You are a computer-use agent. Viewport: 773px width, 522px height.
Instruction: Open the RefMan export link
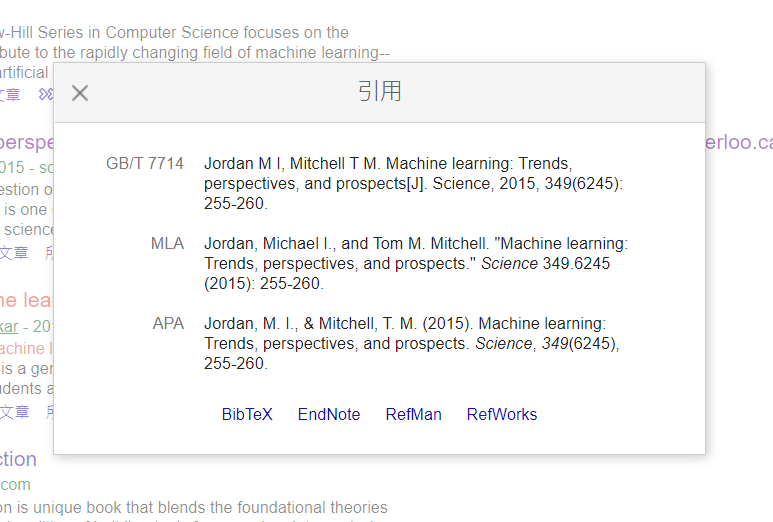413,414
